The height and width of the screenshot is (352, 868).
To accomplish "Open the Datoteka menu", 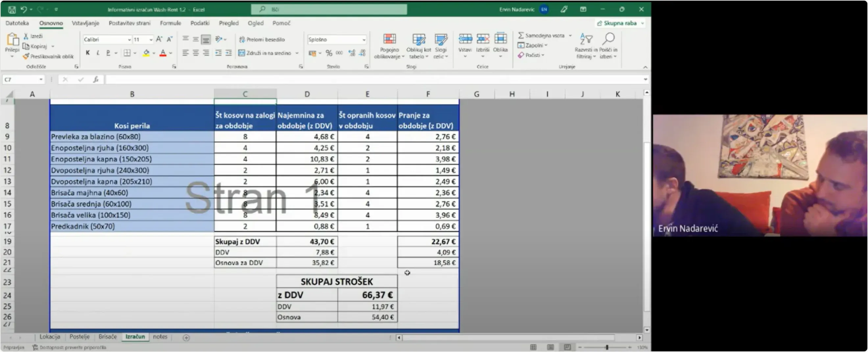I will point(17,23).
